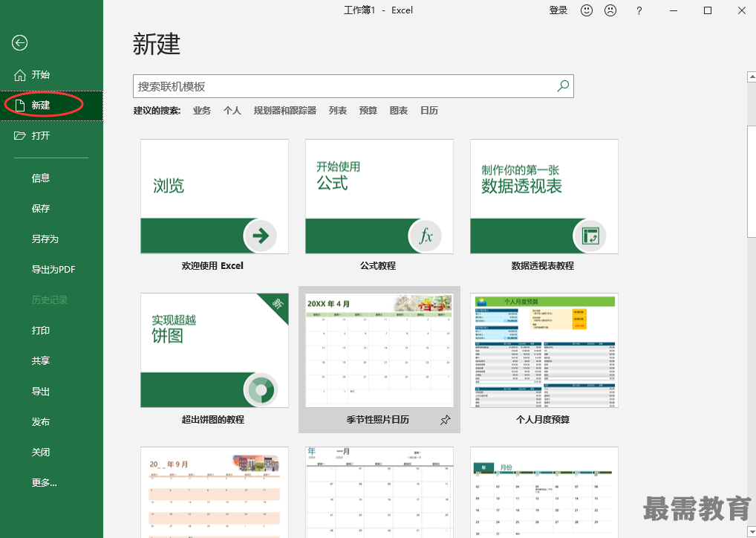
Task: Open the 20_ 年 9 月 calendar template
Action: [215, 492]
